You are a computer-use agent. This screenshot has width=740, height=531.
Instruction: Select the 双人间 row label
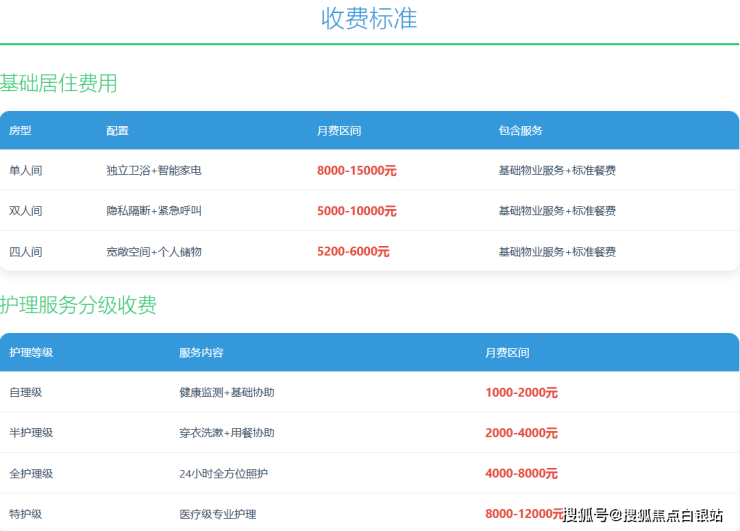25,211
